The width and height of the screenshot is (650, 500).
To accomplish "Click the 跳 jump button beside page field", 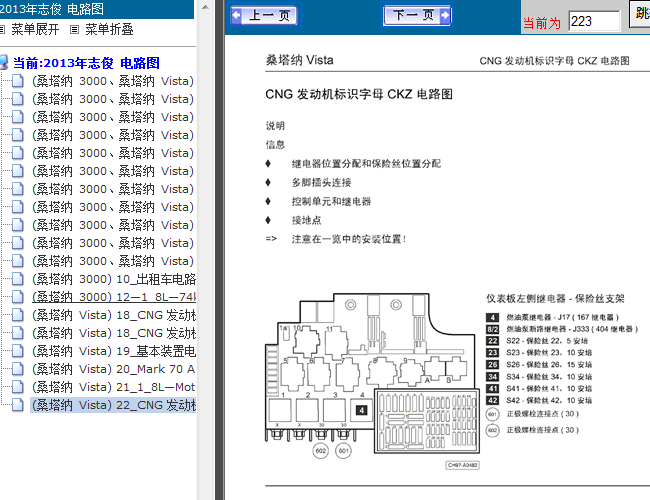I will (x=640, y=14).
